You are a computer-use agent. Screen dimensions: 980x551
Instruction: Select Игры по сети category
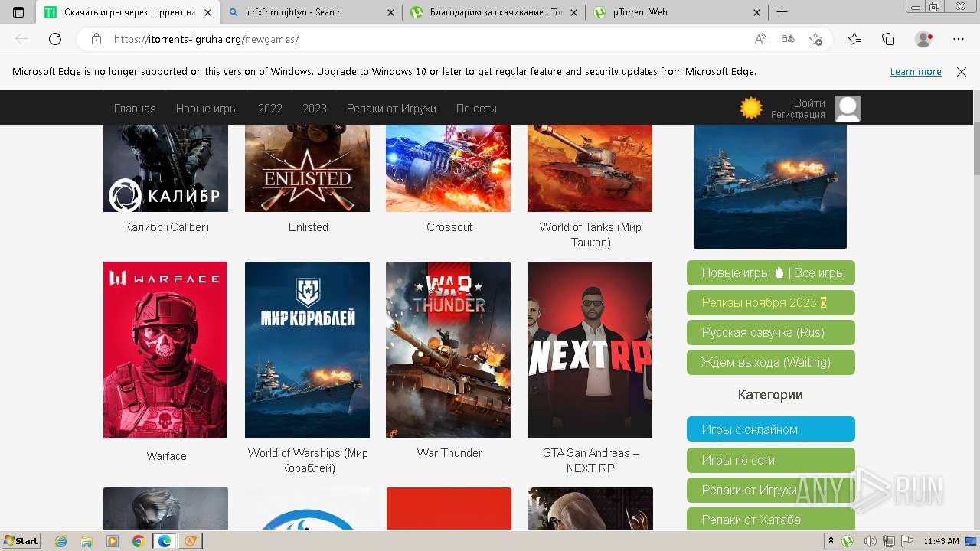pyautogui.click(x=771, y=460)
